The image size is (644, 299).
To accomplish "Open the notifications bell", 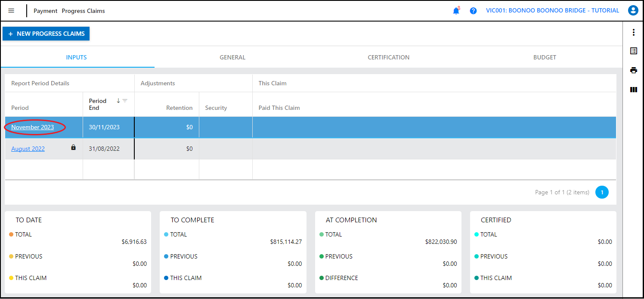I will click(x=456, y=11).
